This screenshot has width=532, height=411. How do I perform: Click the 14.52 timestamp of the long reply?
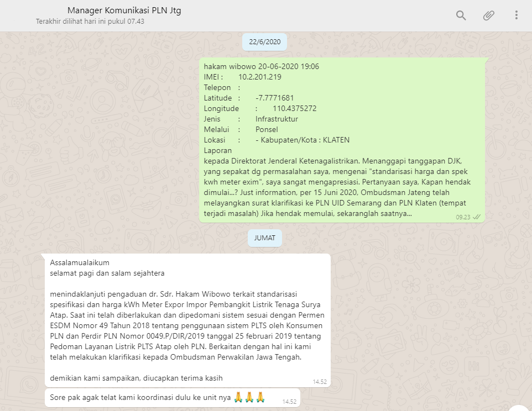coord(320,382)
